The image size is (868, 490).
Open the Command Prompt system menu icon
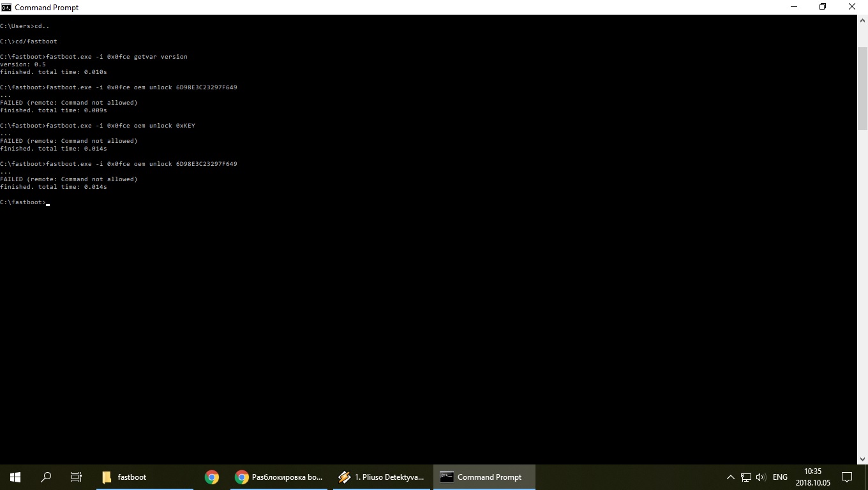tap(6, 7)
